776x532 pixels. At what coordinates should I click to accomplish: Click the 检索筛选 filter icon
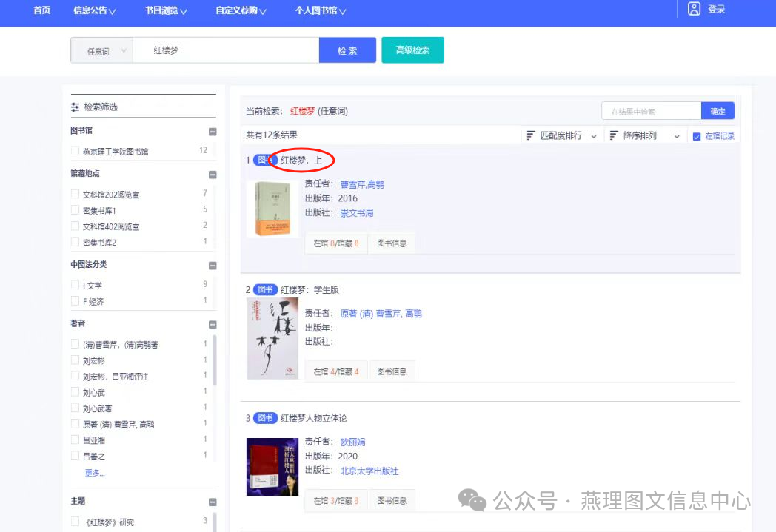(x=75, y=107)
